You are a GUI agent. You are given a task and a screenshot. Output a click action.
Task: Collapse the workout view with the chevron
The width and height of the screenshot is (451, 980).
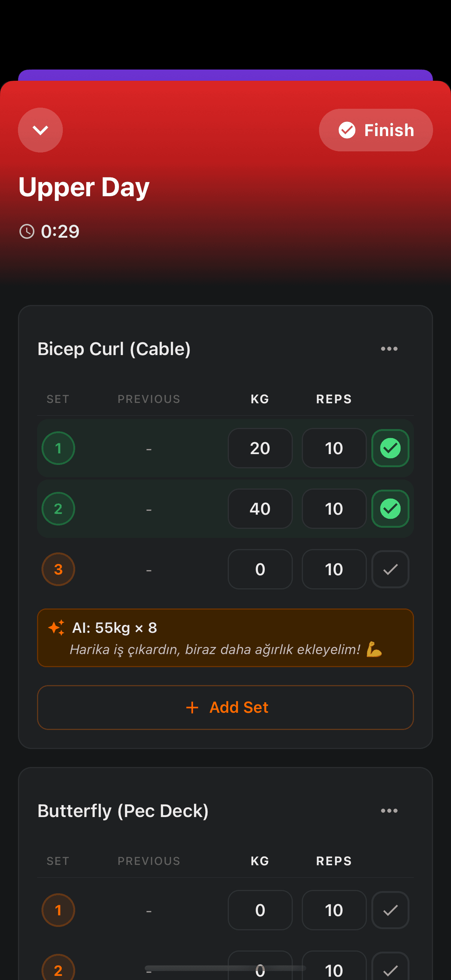[40, 130]
